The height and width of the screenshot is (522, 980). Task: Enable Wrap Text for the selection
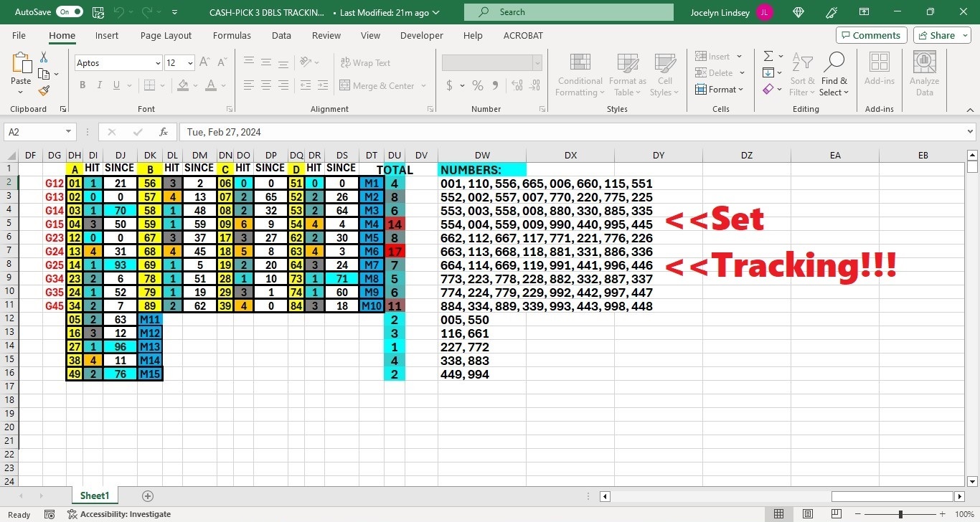point(366,62)
